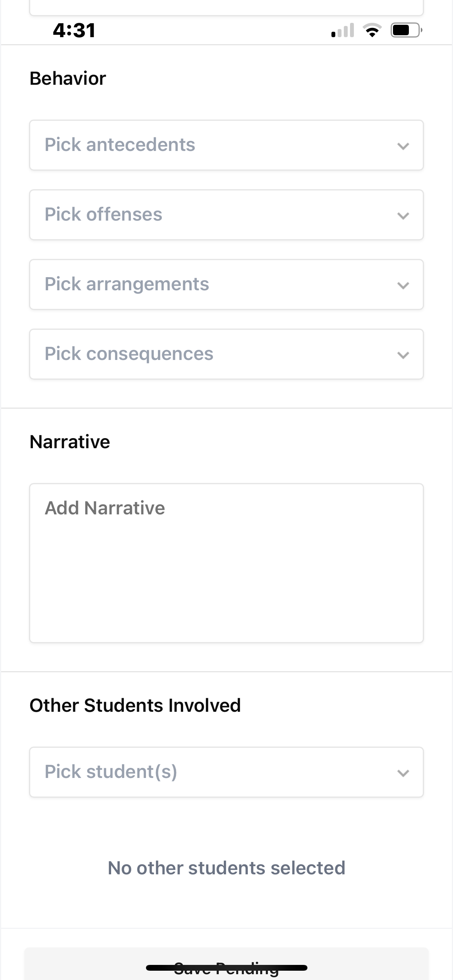The image size is (453, 980).
Task: Click the Behavior section heading
Action: click(68, 79)
